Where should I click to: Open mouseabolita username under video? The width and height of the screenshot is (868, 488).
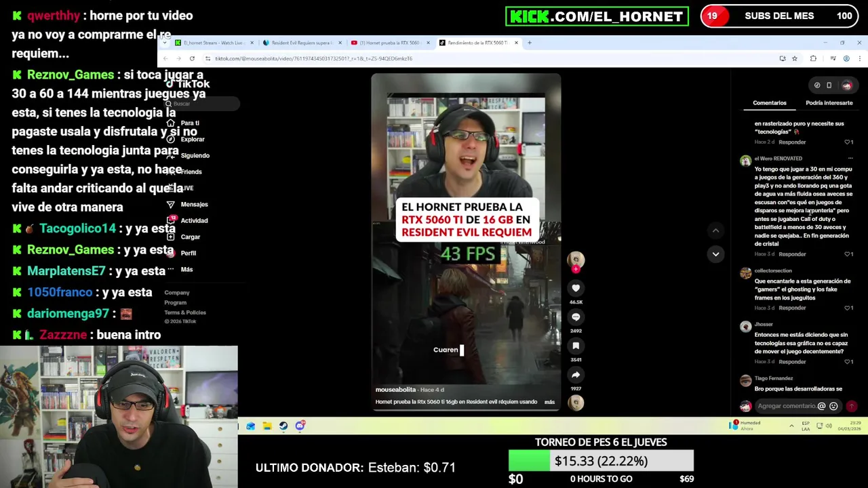[x=395, y=390]
